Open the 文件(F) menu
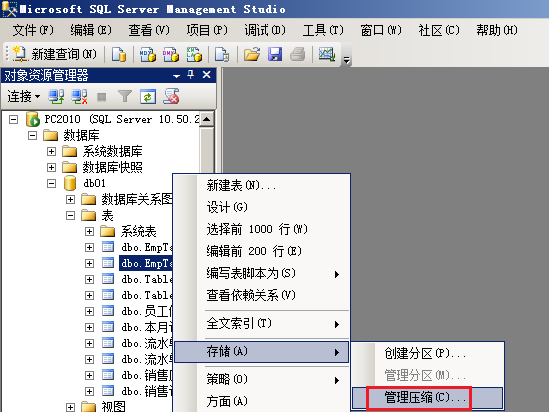Image resolution: width=549 pixels, height=412 pixels. (x=33, y=30)
